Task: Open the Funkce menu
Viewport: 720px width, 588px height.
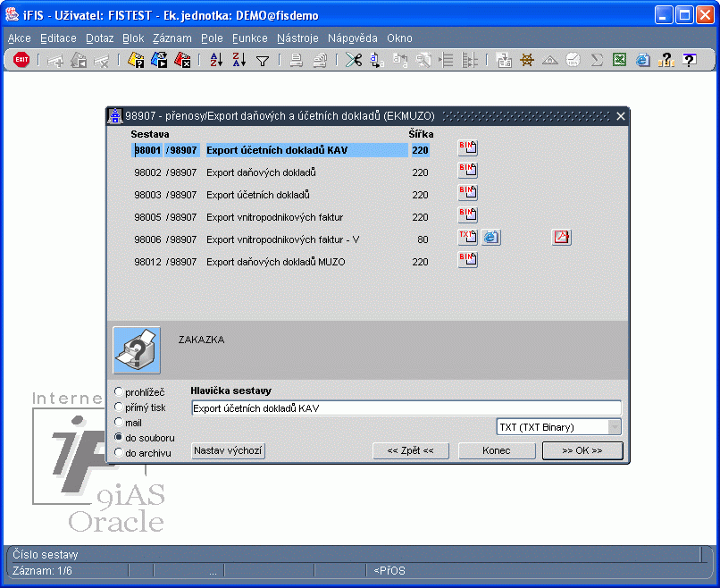Action: 250,38
